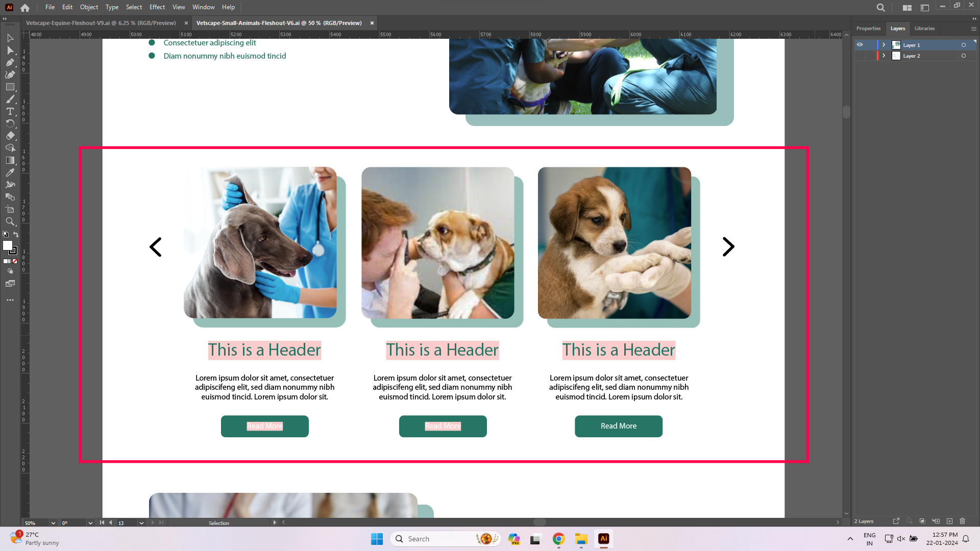Click the white Fill color swatch

tap(7, 245)
